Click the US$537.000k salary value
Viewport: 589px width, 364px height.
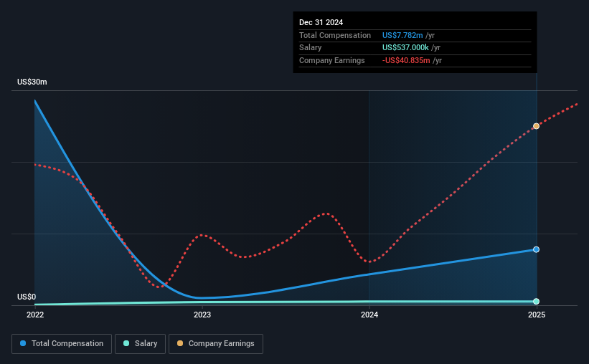tap(405, 48)
